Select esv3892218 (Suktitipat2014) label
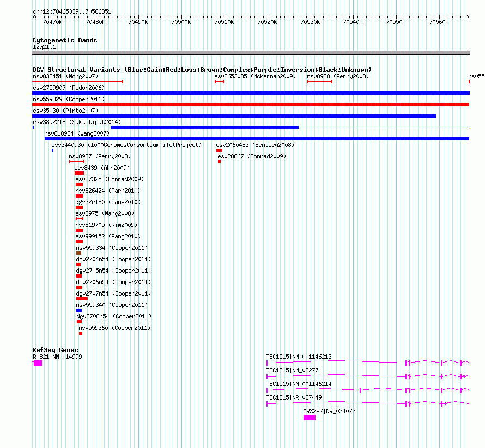This screenshot has height=448, width=485. [77, 122]
